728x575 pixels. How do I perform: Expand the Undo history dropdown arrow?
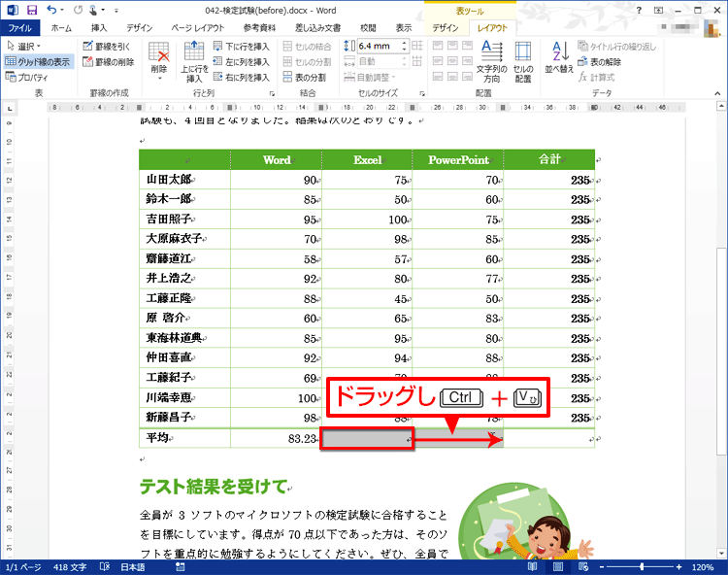pos(62,11)
